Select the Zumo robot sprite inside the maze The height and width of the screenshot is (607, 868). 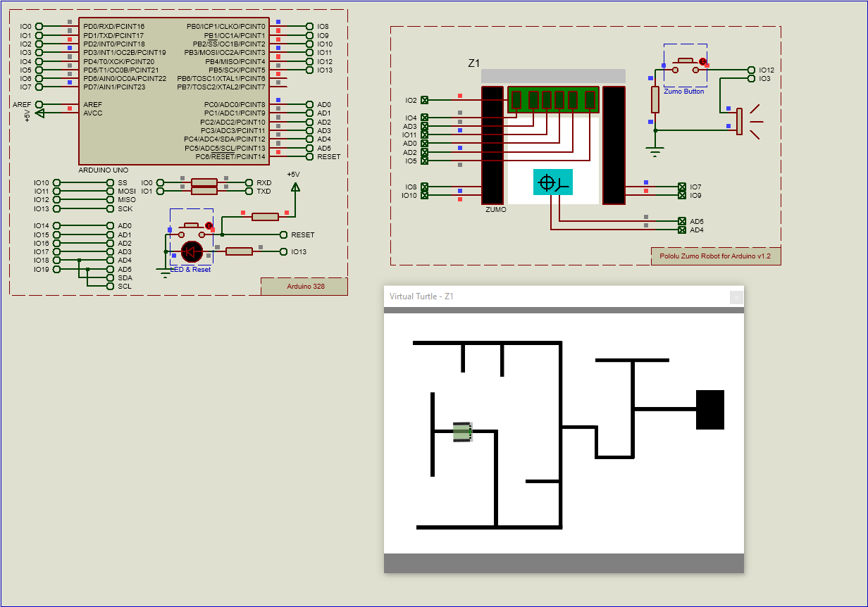(x=462, y=432)
